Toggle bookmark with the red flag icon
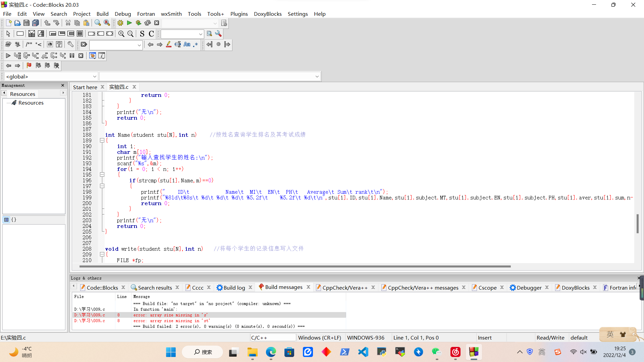This screenshot has height=362, width=644. [29, 66]
